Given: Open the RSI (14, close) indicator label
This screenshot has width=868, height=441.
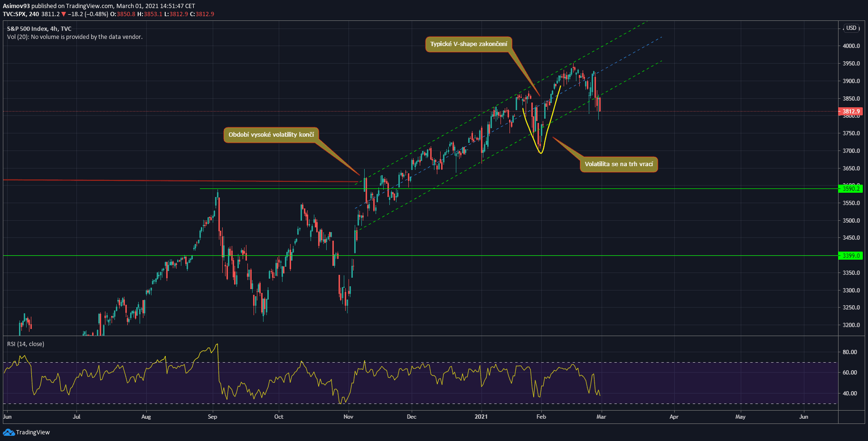Looking at the screenshot, I should [x=26, y=344].
